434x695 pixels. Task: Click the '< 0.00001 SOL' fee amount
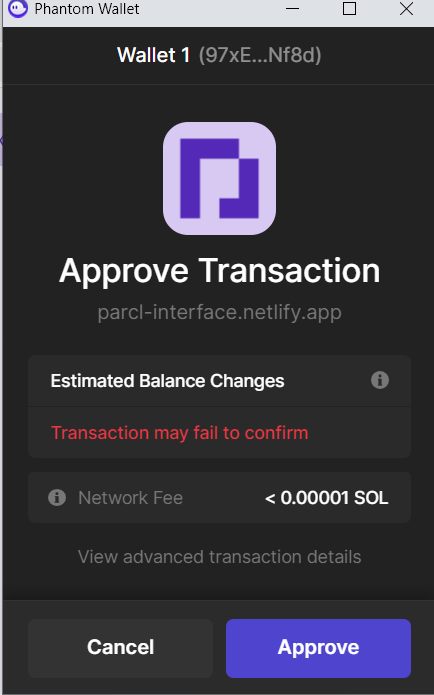click(327, 498)
